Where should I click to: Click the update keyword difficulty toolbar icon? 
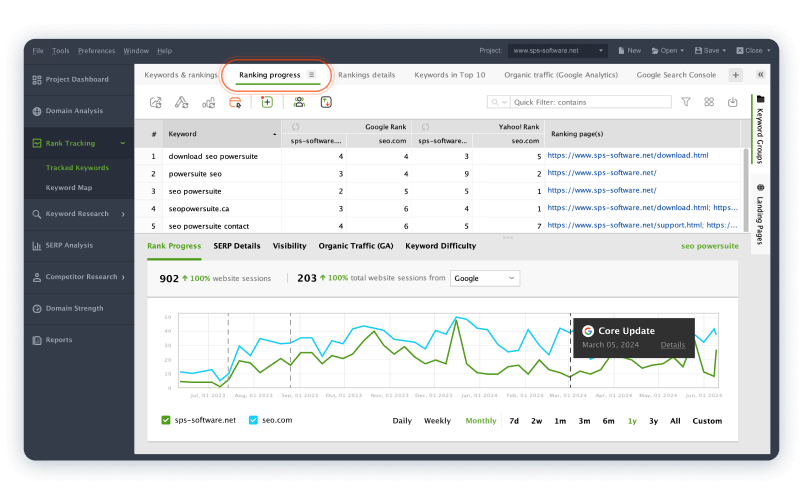[208, 102]
